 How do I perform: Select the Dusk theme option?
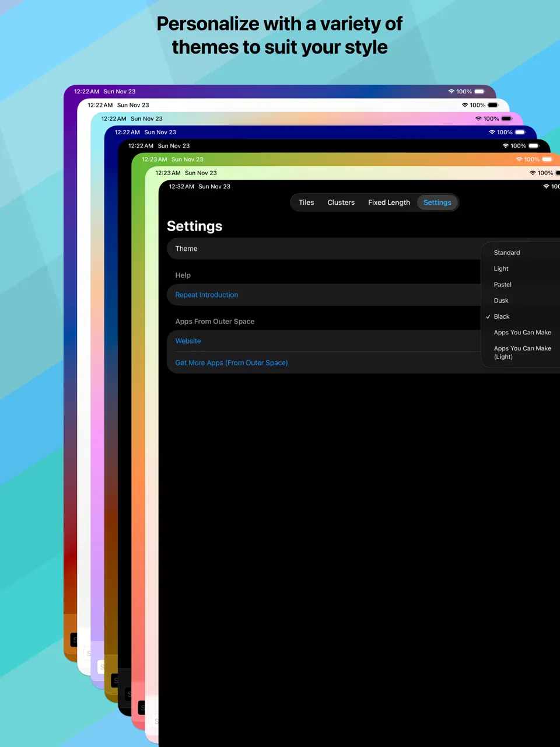click(x=501, y=300)
